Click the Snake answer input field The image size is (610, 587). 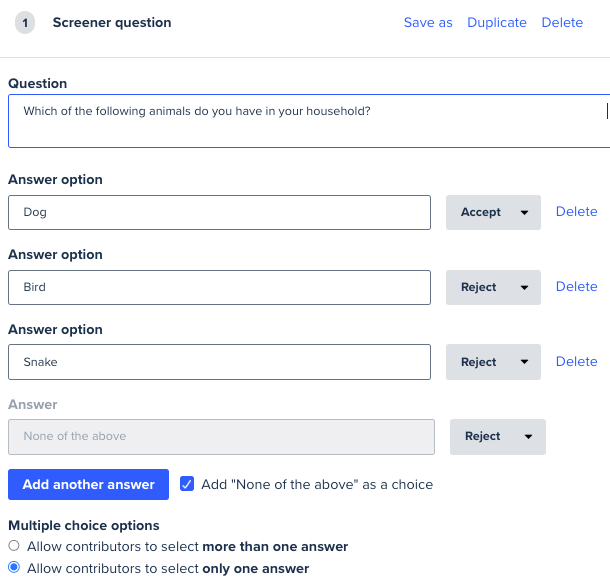219,362
